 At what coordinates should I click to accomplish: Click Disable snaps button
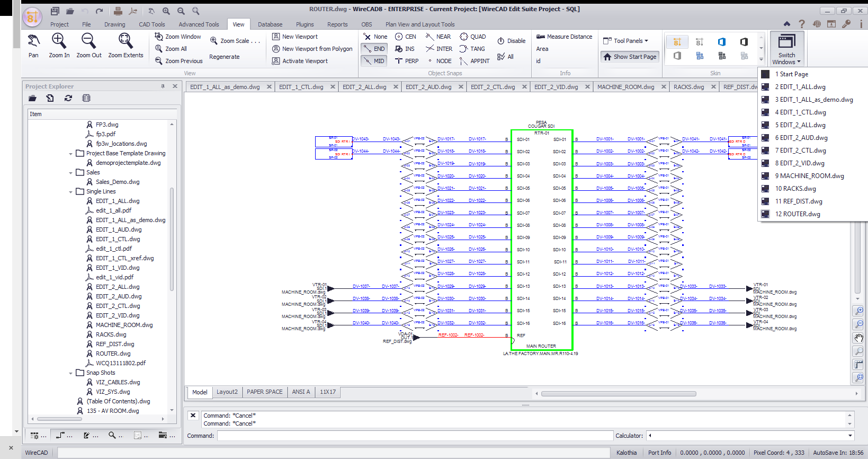(x=511, y=41)
